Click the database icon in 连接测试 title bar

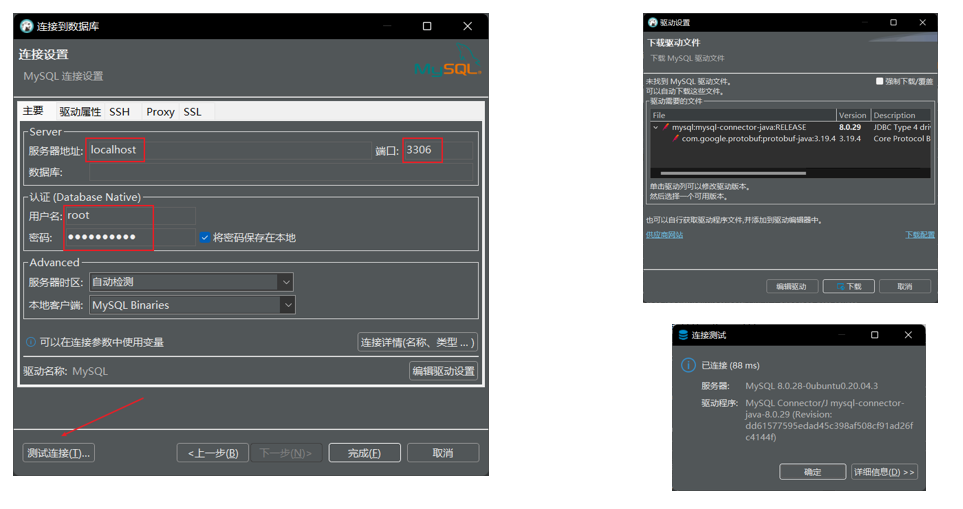683,335
